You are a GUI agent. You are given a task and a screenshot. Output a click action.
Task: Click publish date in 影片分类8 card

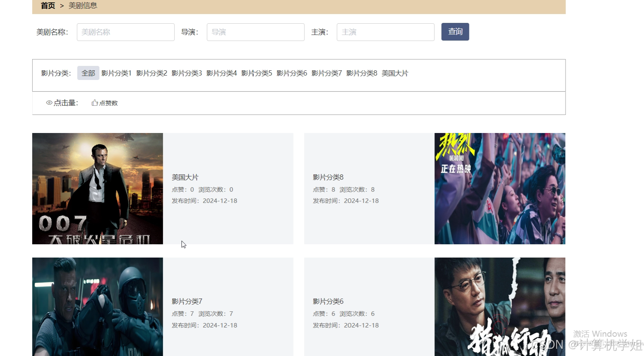point(346,201)
